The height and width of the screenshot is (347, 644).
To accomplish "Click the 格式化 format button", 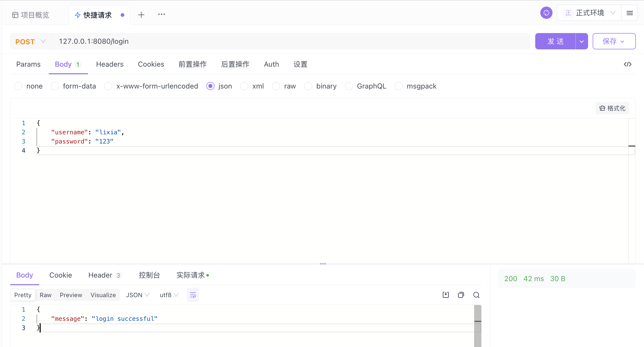I will (612, 108).
